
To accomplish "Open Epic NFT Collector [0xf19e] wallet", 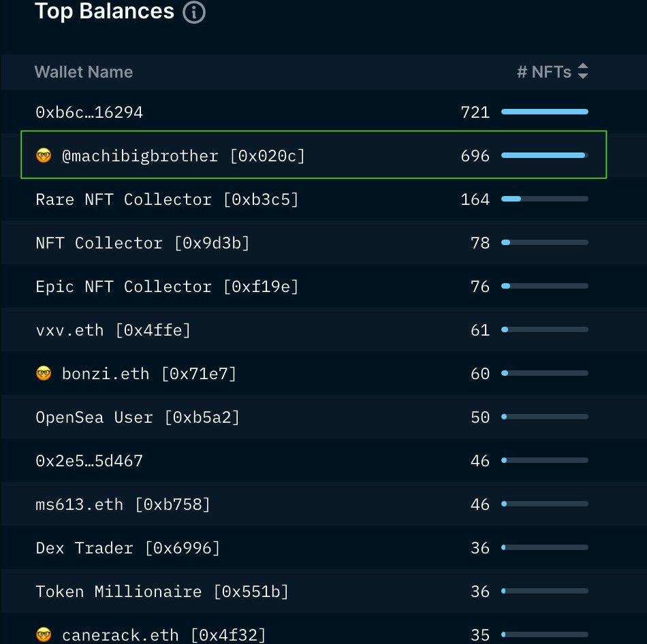I will click(x=167, y=287).
